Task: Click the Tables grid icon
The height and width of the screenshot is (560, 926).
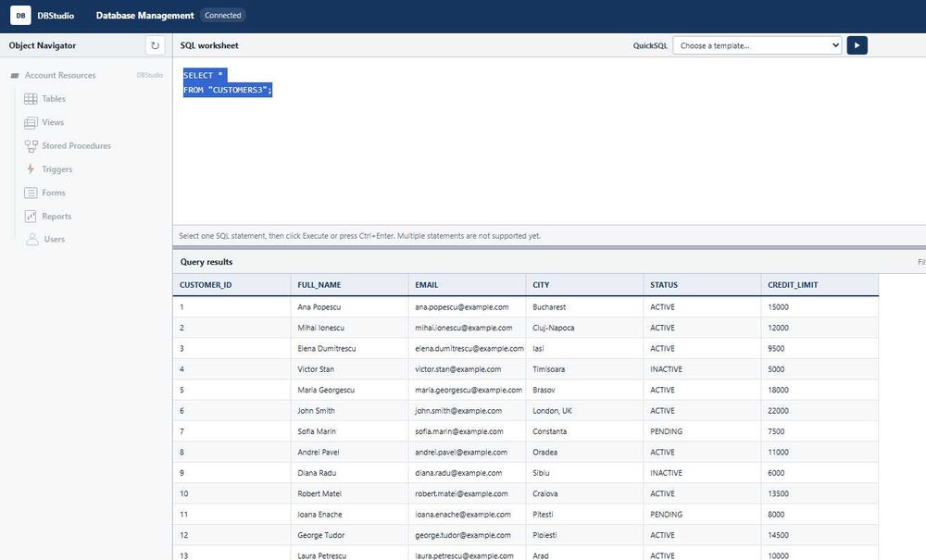Action: pos(31,99)
